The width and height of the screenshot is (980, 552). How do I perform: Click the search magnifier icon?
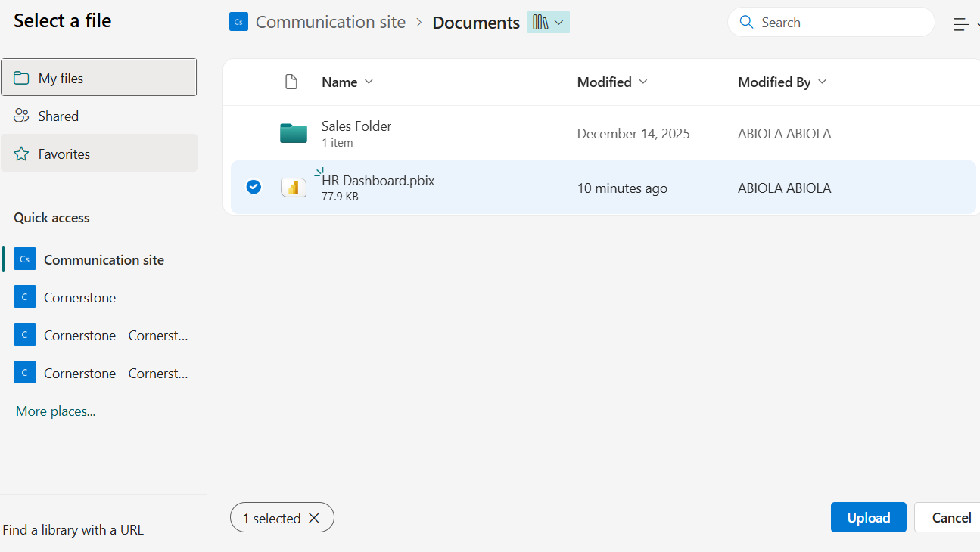tap(746, 23)
